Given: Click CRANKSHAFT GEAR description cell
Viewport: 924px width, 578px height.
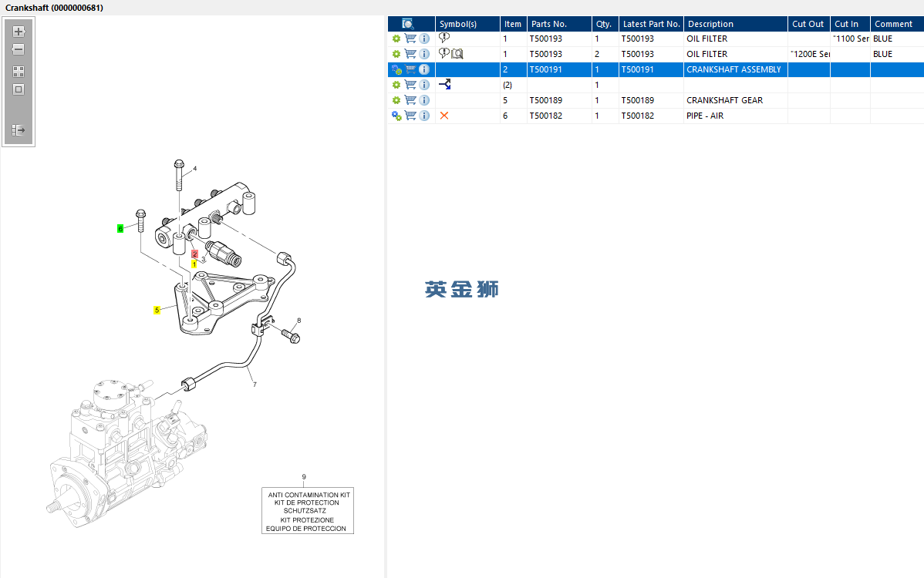Looking at the screenshot, I should pyautogui.click(x=736, y=100).
